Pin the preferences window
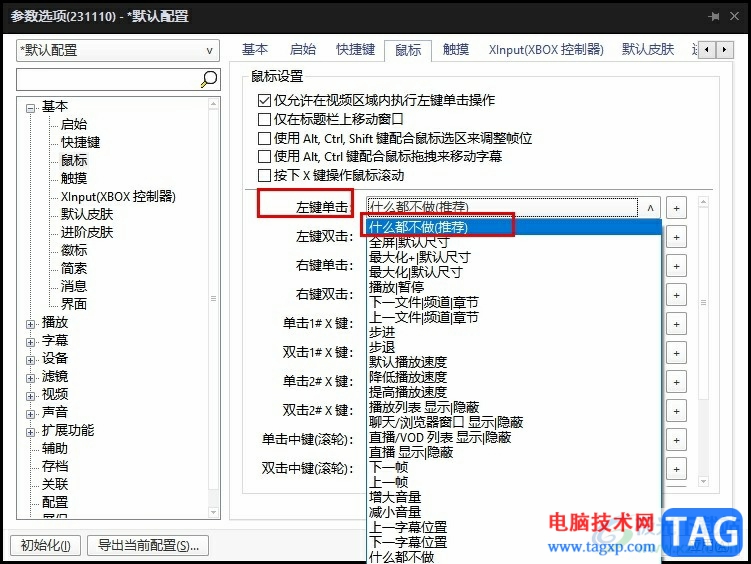751x564 pixels. tap(714, 16)
